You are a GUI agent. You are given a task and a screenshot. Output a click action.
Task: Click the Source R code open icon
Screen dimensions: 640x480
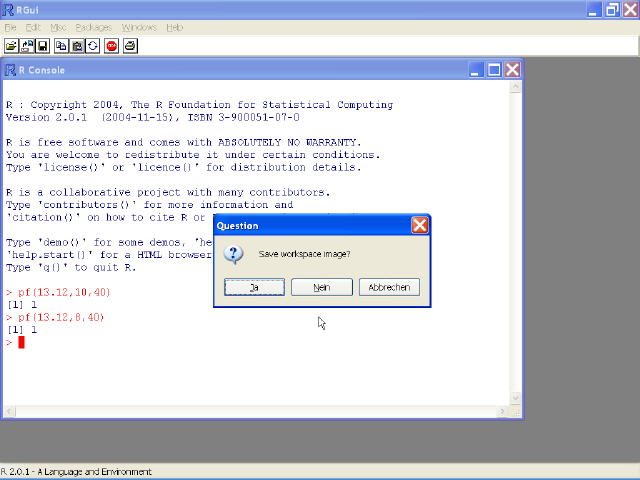[11, 46]
